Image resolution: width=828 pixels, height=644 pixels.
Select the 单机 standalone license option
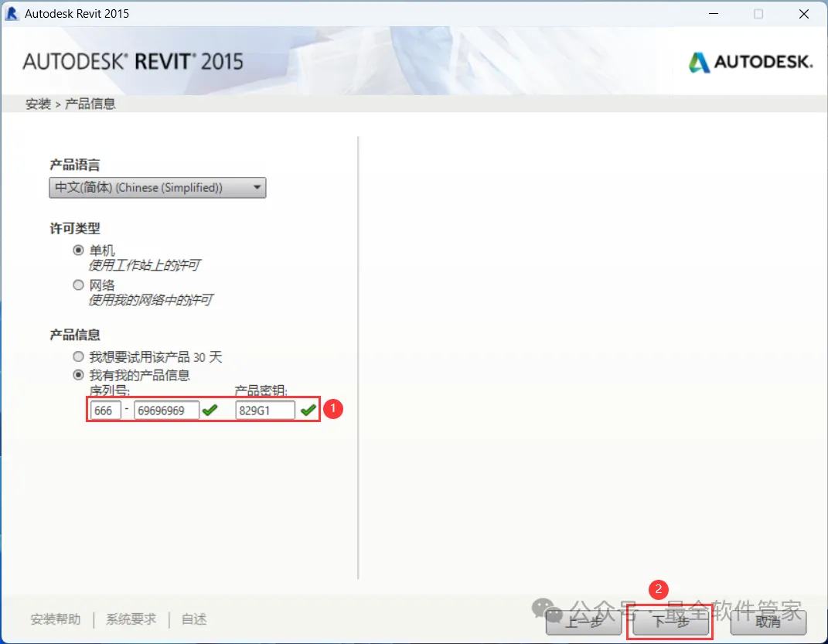click(78, 250)
